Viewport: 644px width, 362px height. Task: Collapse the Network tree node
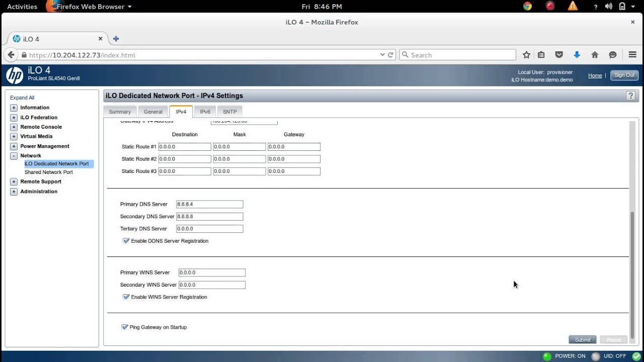[x=14, y=156]
